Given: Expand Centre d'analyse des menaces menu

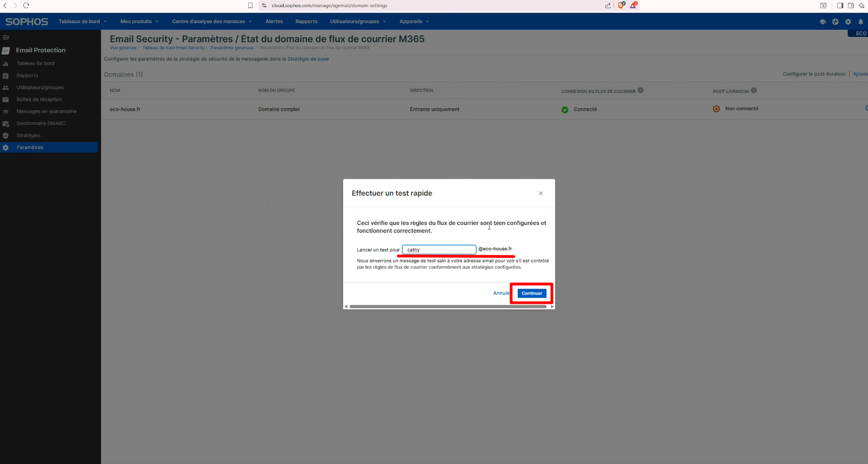Looking at the screenshot, I should [212, 21].
